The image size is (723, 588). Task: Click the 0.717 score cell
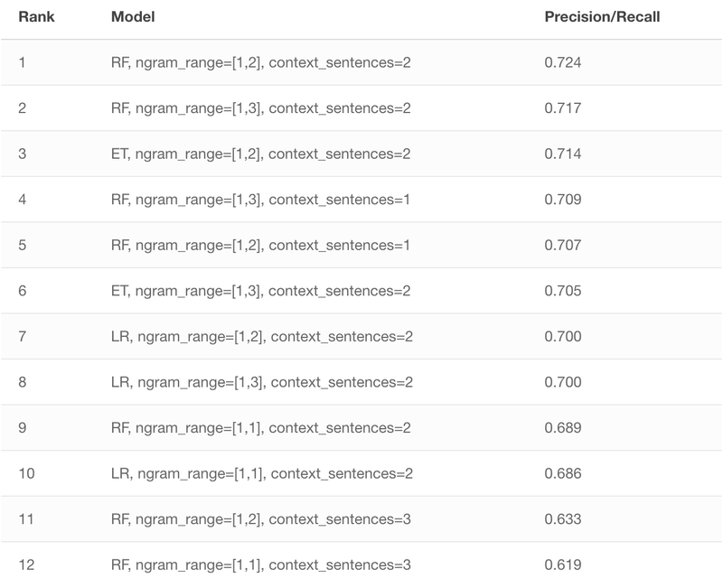[562, 108]
